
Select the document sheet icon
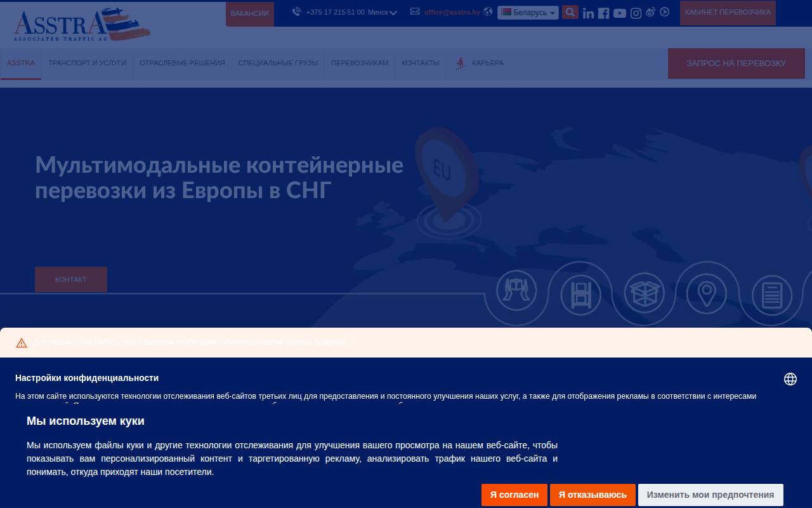[x=771, y=295]
